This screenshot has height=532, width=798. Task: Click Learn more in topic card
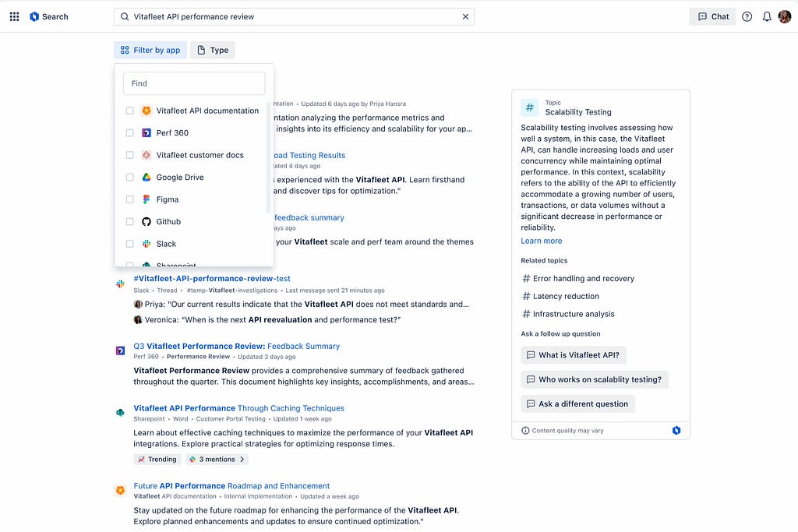click(x=542, y=241)
